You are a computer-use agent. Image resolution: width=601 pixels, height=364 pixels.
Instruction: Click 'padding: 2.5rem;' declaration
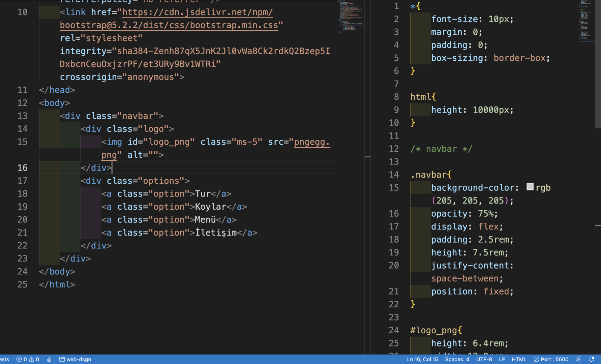[472, 239]
